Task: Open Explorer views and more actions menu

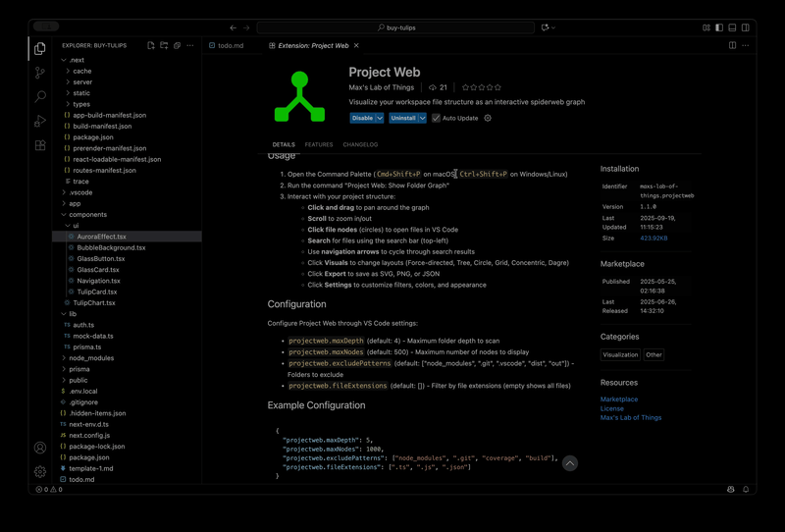Action: click(189, 45)
